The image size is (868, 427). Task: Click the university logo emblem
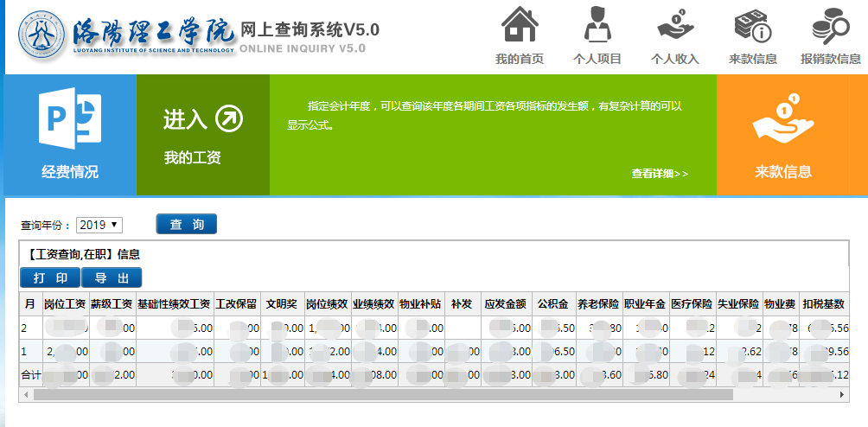pyautogui.click(x=43, y=34)
